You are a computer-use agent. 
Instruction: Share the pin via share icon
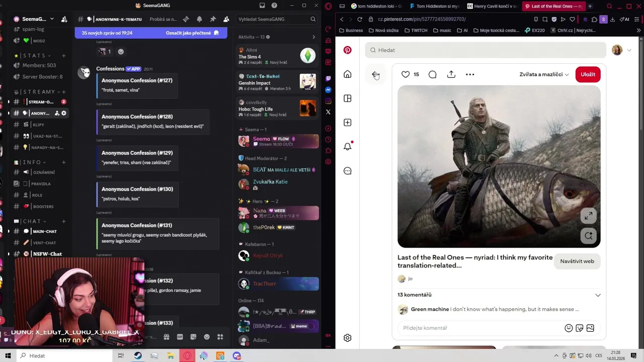pos(451,74)
